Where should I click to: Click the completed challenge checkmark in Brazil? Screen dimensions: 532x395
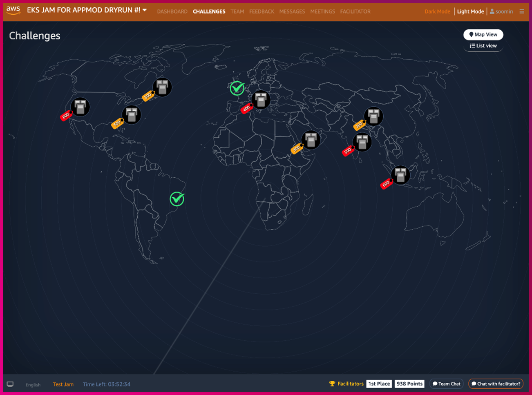177,199
